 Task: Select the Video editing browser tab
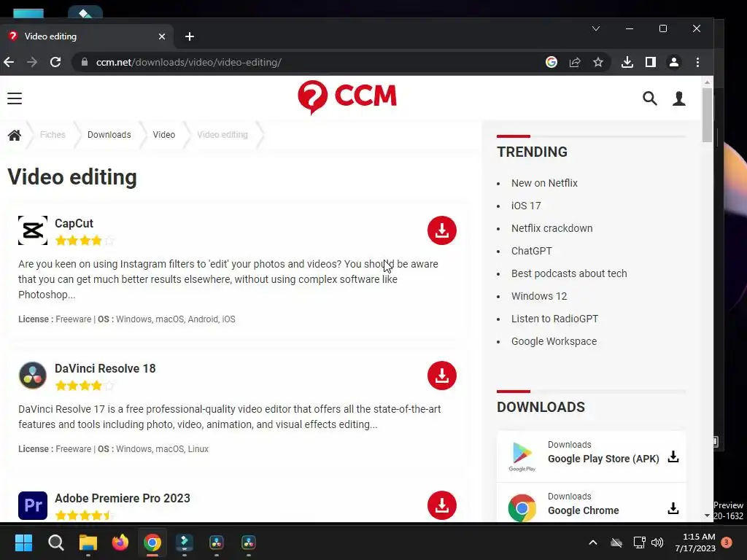(87, 36)
